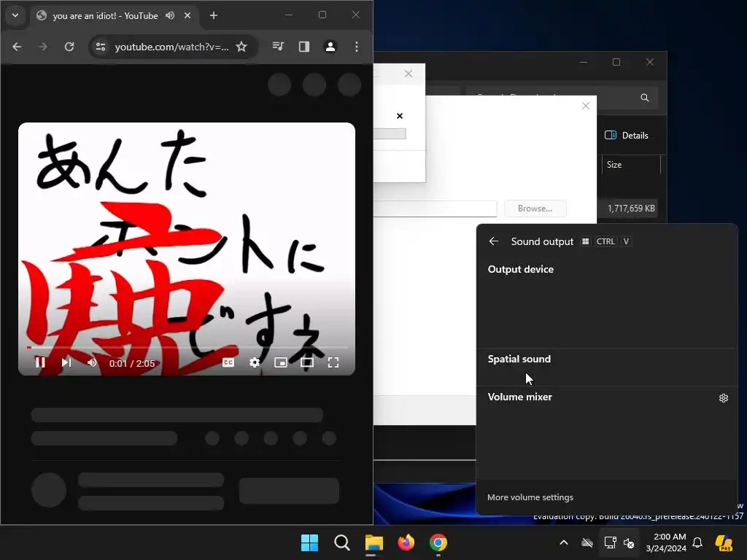
Task: Enable miniplayer mode
Action: 281,363
